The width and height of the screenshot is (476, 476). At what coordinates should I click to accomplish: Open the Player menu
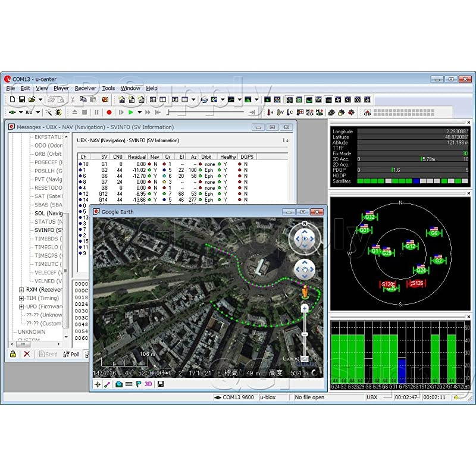62,87
